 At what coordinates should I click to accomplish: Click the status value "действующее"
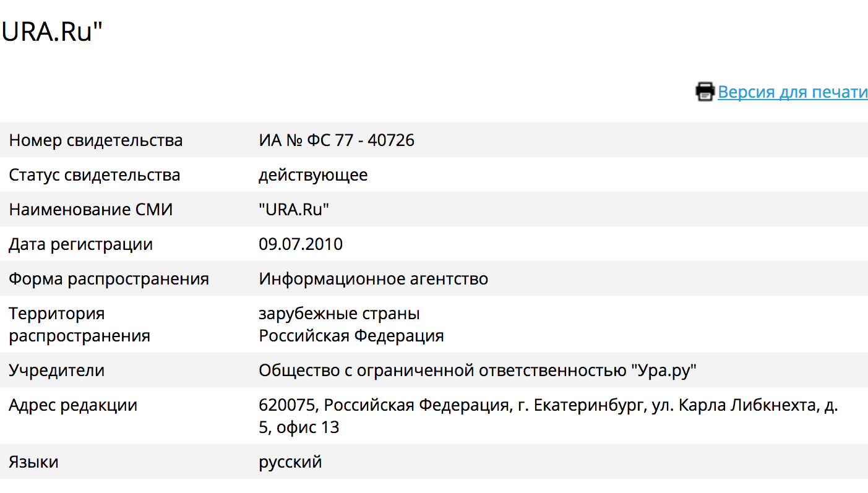point(313,175)
